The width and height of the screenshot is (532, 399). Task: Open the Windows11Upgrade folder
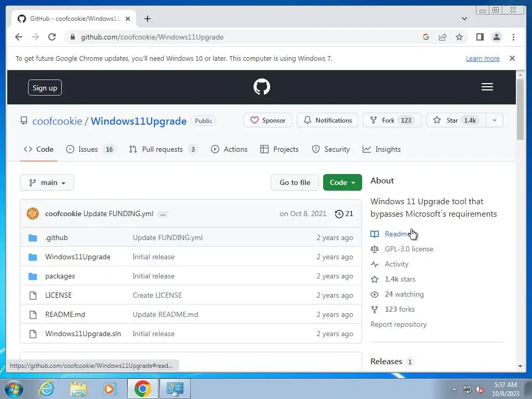point(78,257)
